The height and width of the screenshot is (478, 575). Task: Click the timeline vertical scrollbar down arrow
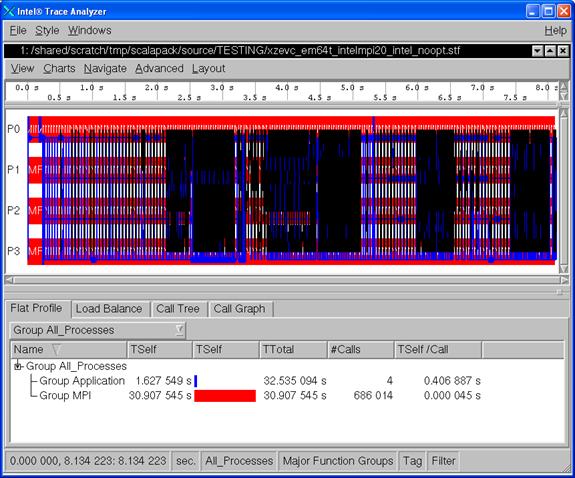pos(564,269)
